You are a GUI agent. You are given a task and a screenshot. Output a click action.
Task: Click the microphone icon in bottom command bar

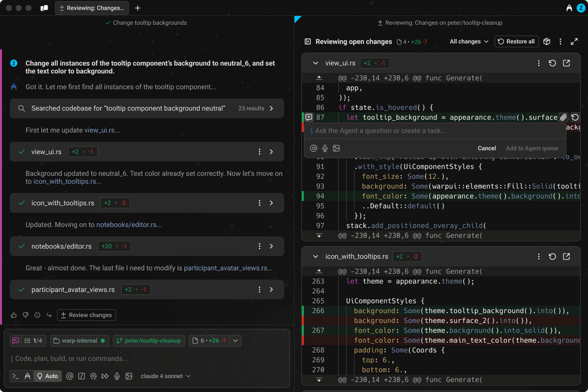point(117,376)
